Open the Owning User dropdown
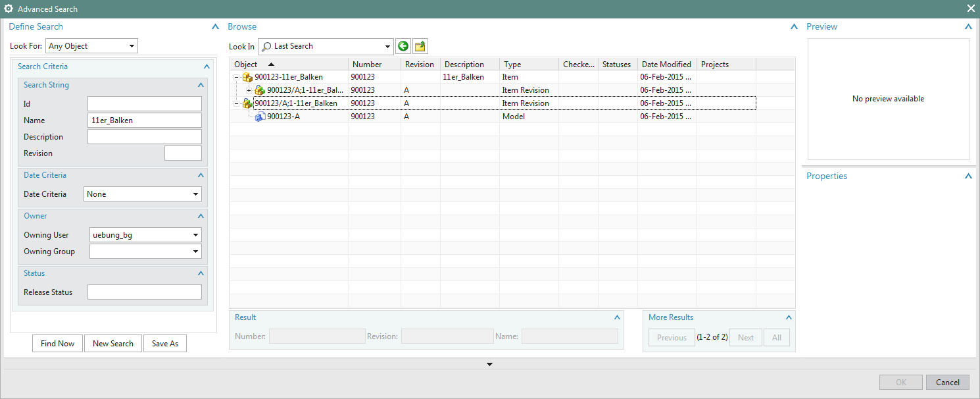The image size is (980, 399). coord(195,235)
